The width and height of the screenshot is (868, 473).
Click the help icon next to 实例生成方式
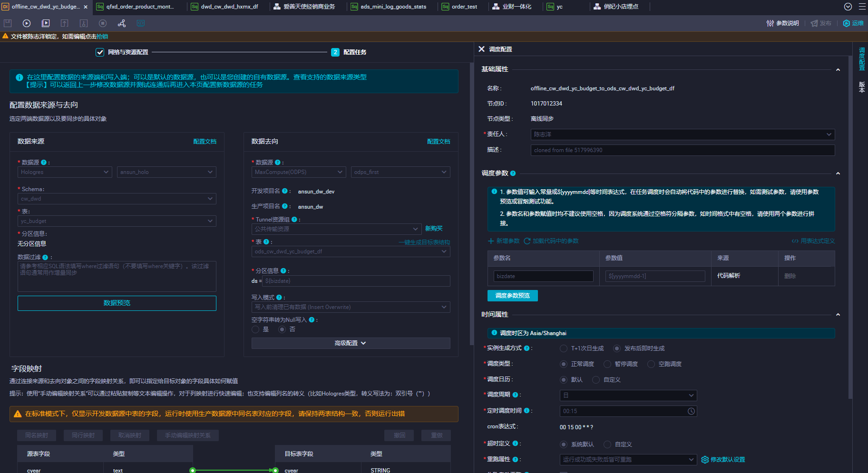point(527,348)
